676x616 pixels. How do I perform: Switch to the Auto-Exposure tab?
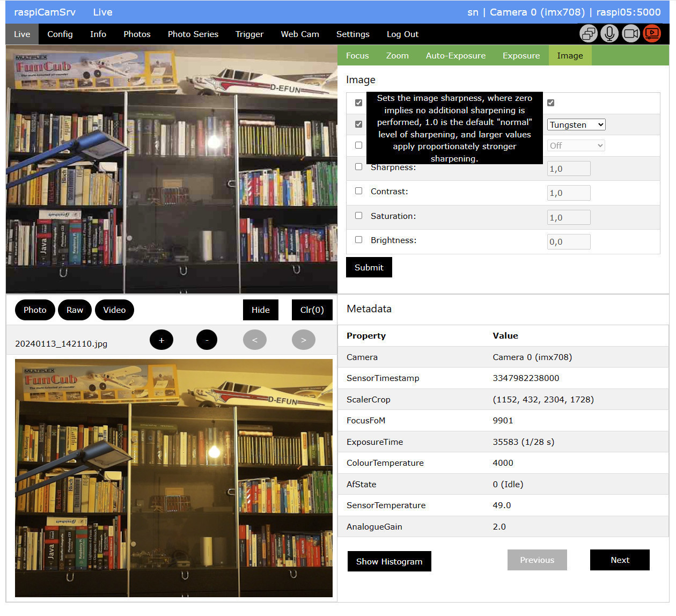click(x=455, y=56)
